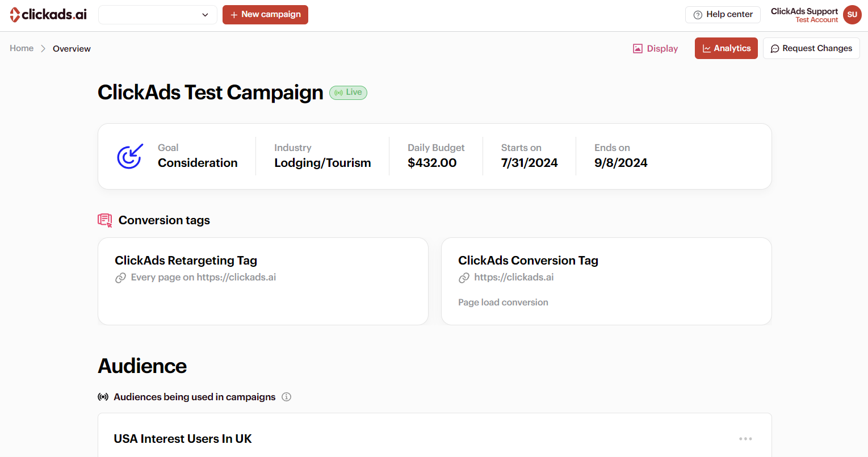
Task: Click the New campaign button
Action: 265,15
